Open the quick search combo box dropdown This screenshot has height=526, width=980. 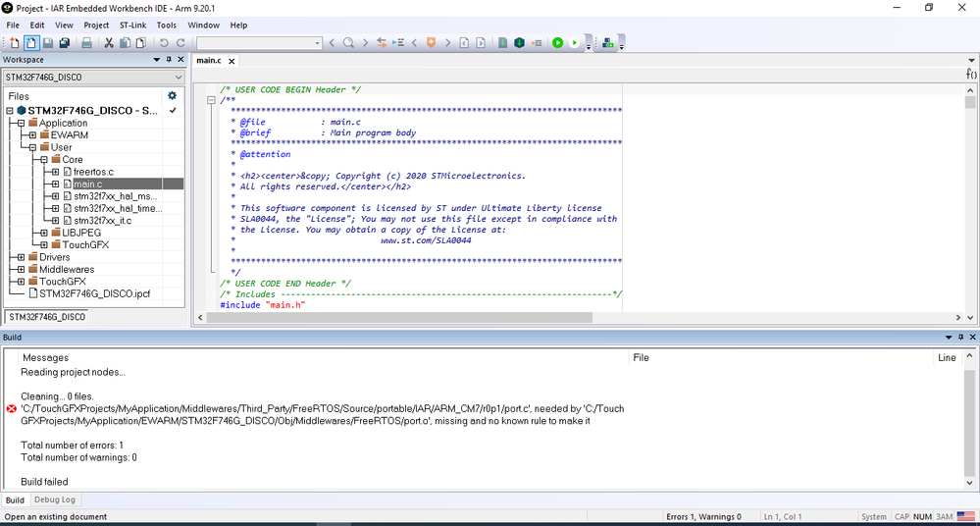pyautogui.click(x=318, y=43)
